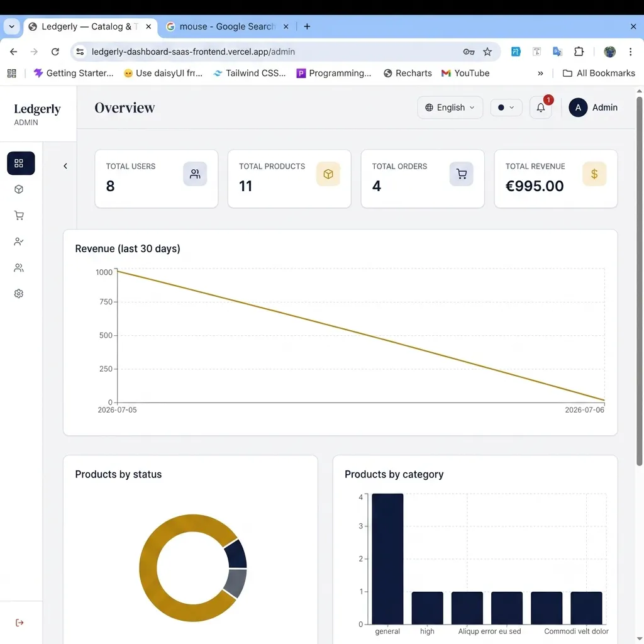Viewport: 644px width, 644px height.
Task: Click the site information icon in address bar
Action: tap(80, 52)
